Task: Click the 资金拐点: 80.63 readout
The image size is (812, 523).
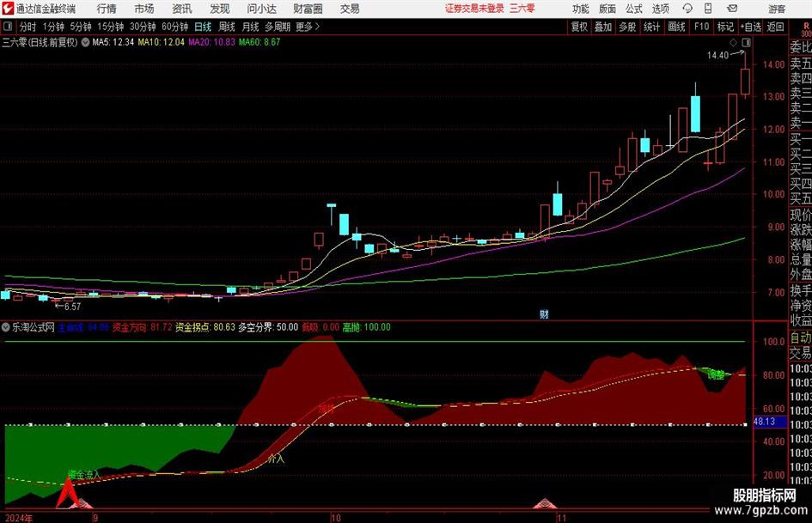Action: (x=205, y=327)
